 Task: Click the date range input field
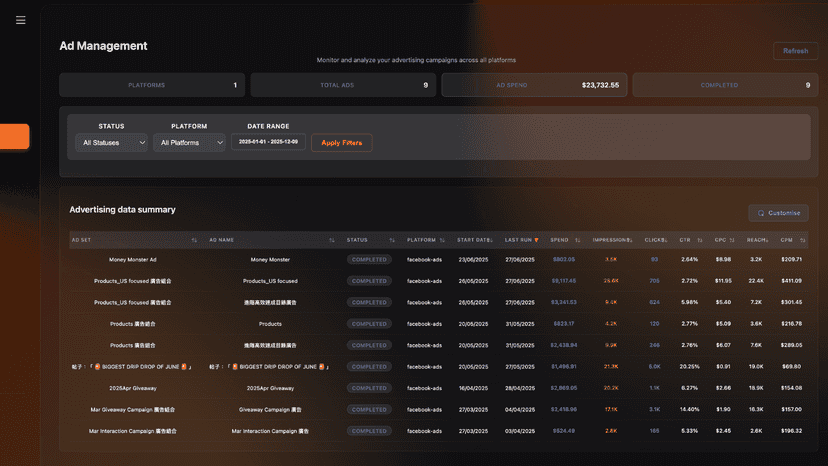(268, 142)
